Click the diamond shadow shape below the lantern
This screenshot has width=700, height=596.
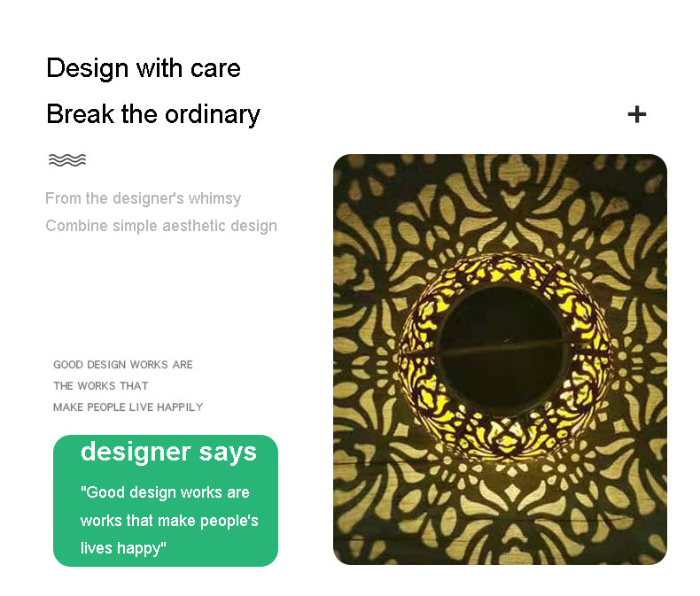point(513,492)
